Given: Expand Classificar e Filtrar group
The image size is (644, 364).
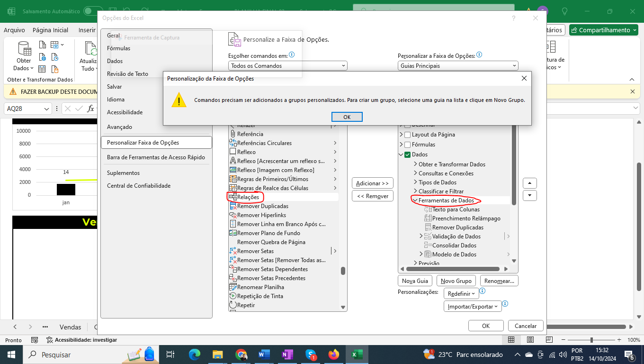Looking at the screenshot, I should point(415,191).
